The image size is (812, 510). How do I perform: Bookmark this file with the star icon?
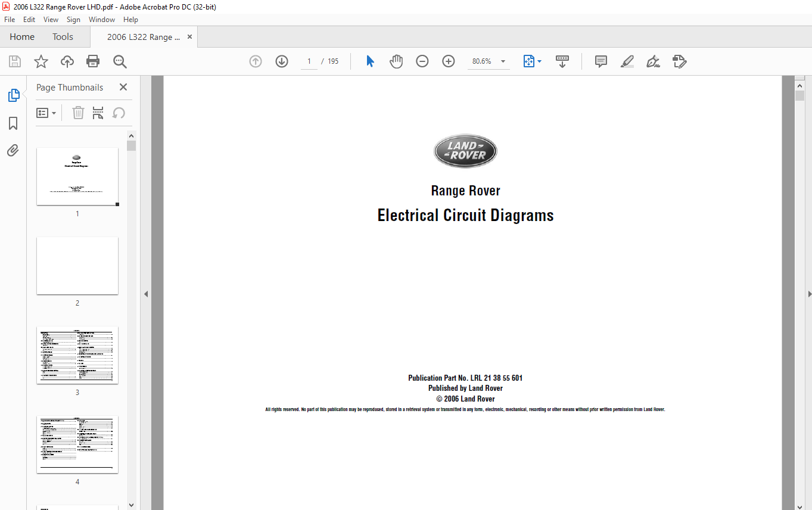pyautogui.click(x=41, y=61)
